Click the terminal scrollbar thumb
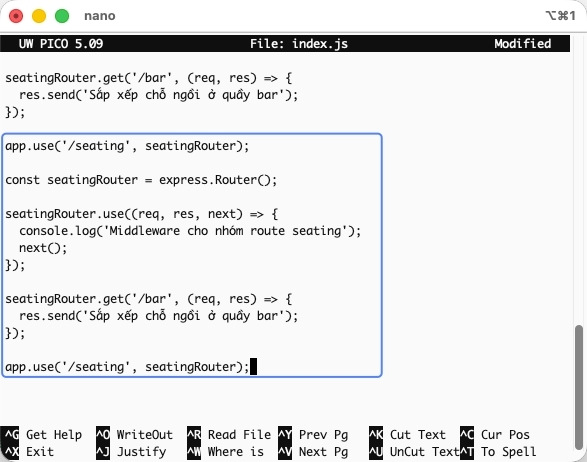 click(x=579, y=390)
